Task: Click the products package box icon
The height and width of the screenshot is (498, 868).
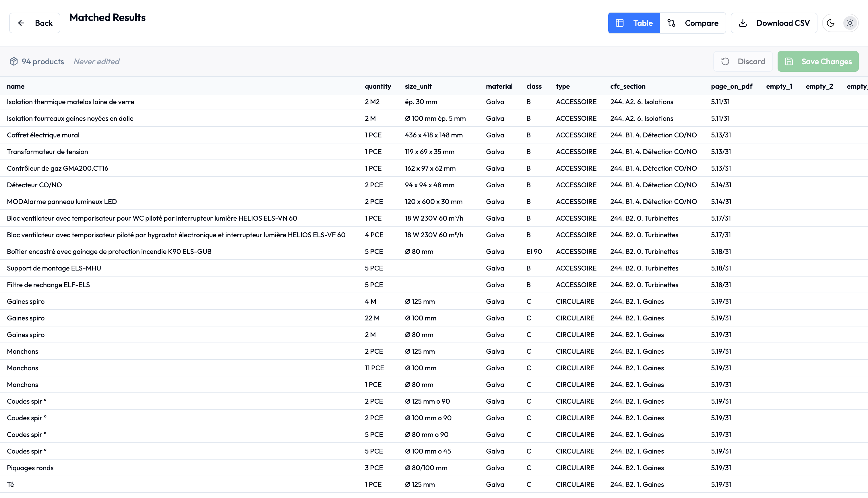Action: point(14,61)
